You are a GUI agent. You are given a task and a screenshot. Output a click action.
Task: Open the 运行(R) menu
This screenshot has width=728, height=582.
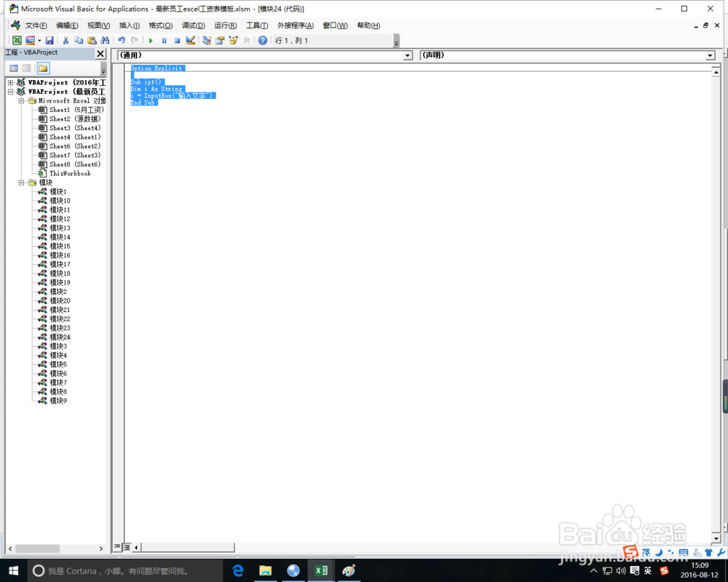tap(225, 25)
